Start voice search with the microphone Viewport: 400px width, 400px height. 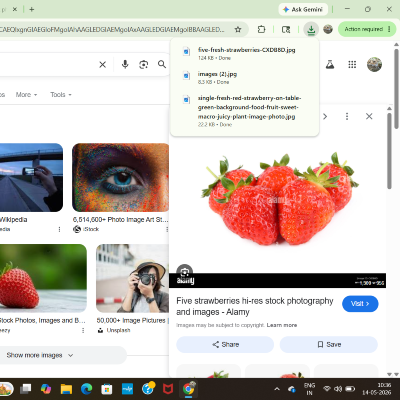[x=125, y=64]
